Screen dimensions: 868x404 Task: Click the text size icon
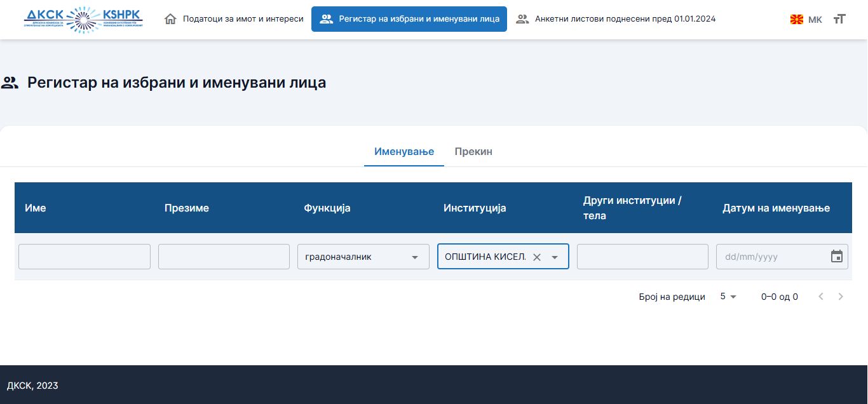coord(839,19)
